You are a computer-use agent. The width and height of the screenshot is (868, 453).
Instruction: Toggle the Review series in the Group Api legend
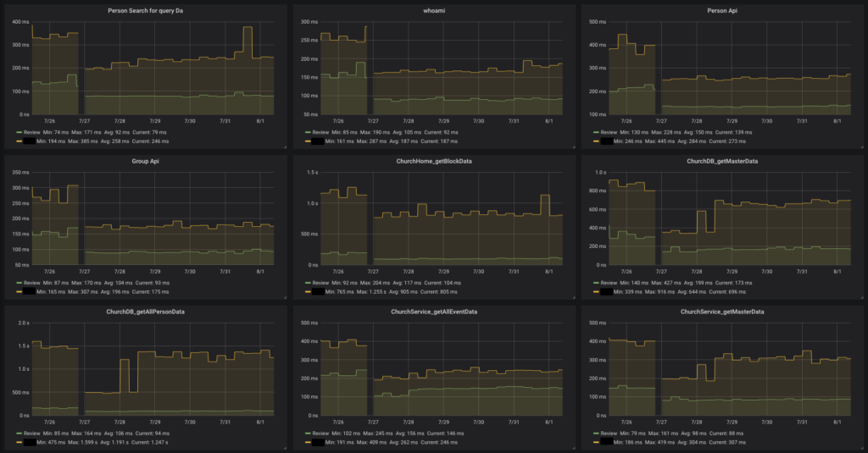pos(32,283)
